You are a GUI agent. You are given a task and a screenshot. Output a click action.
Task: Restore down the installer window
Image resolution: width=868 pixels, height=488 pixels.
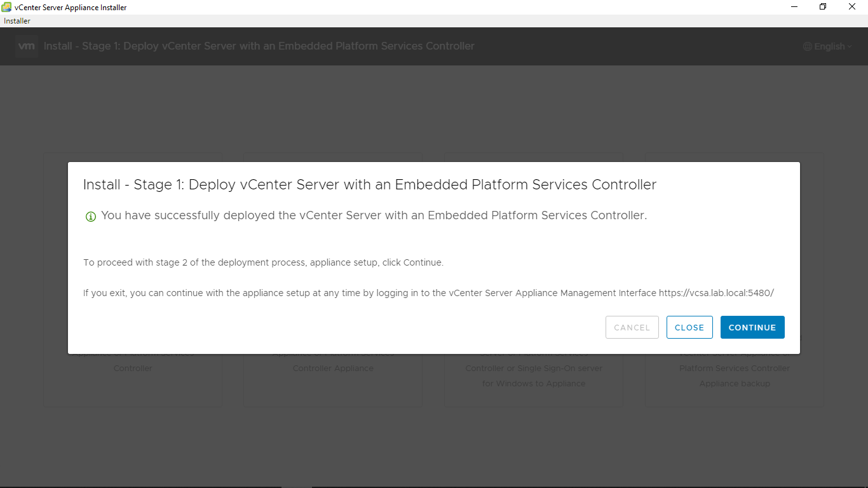[823, 7]
